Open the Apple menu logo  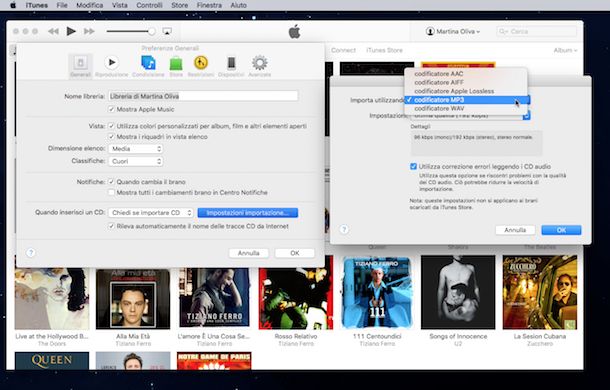pos(13,5)
